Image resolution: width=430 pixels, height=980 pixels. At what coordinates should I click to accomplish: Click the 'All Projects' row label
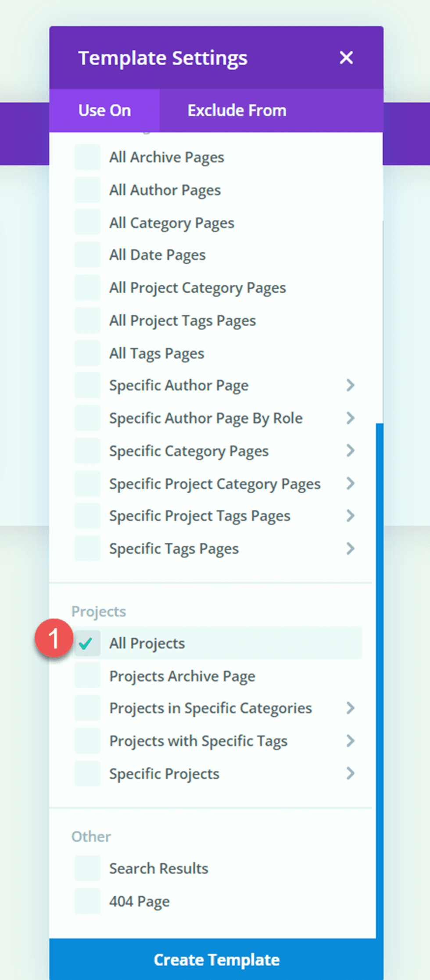click(x=147, y=643)
